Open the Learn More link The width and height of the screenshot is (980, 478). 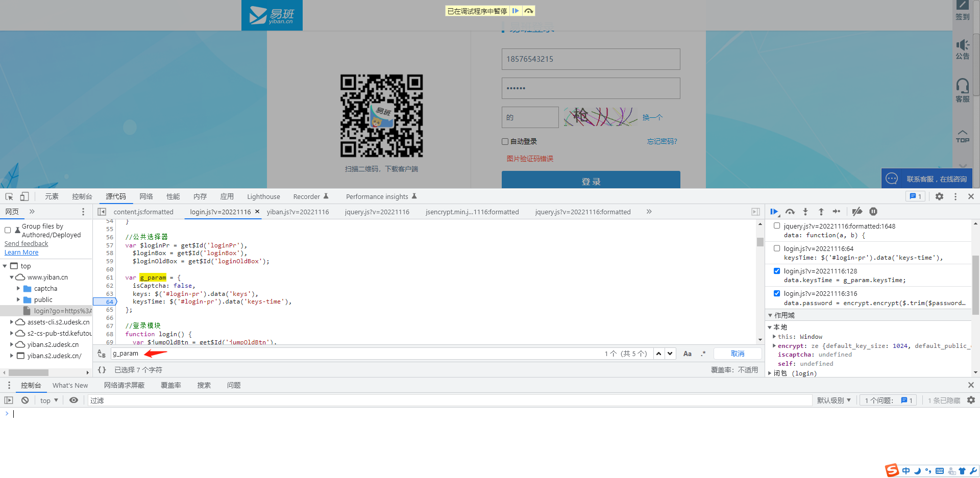(21, 253)
